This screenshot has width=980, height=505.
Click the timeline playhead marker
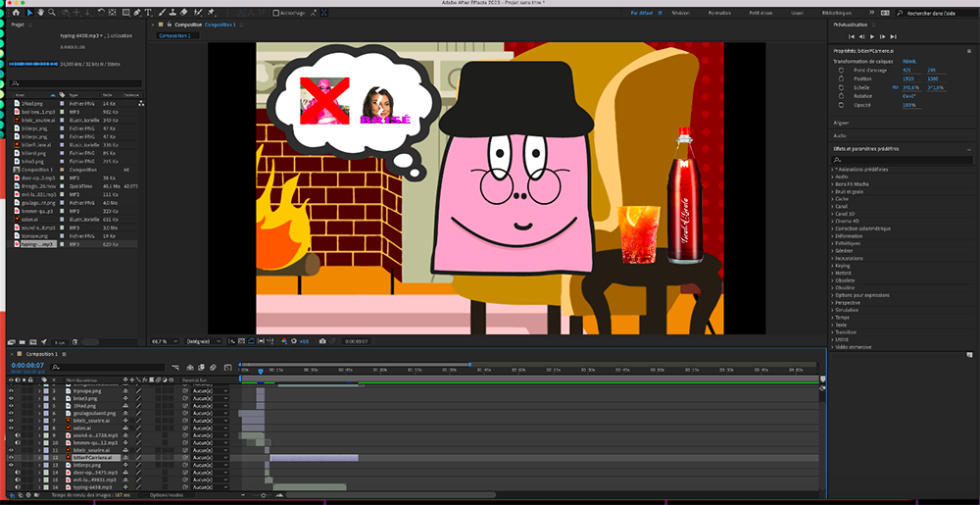click(261, 372)
